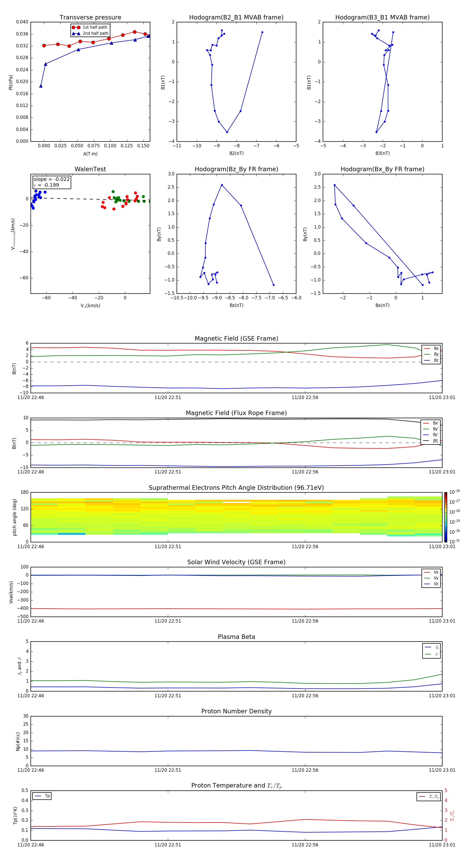Click the 'r = -0.199' annotation
Viewport: 473px width, 868px height.
pos(47,185)
